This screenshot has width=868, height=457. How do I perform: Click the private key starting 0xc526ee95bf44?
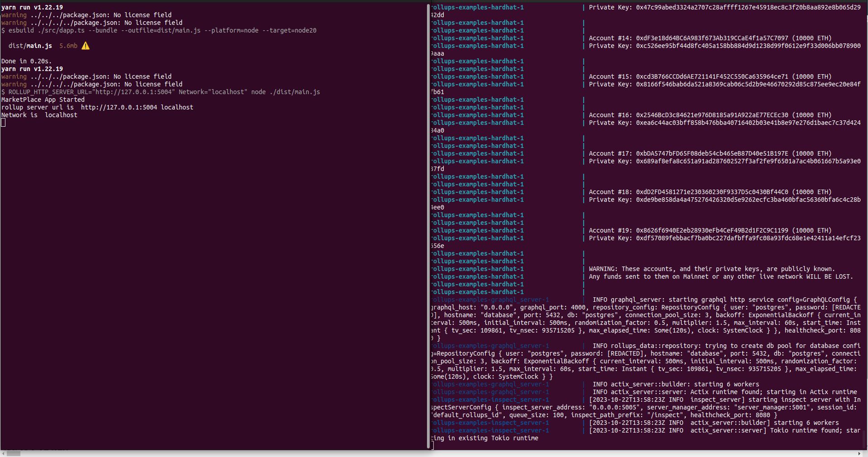[724, 46]
